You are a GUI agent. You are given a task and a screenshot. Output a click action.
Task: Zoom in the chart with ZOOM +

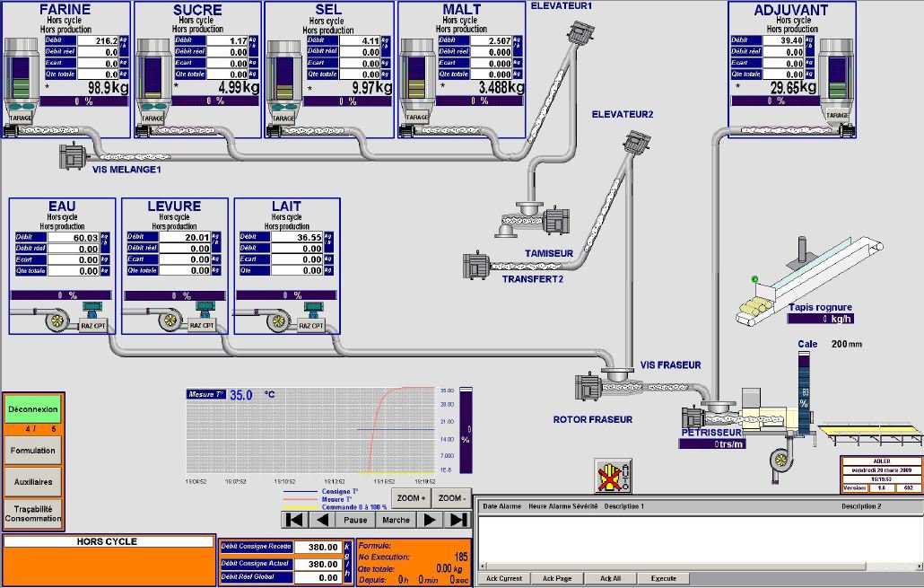point(411,498)
